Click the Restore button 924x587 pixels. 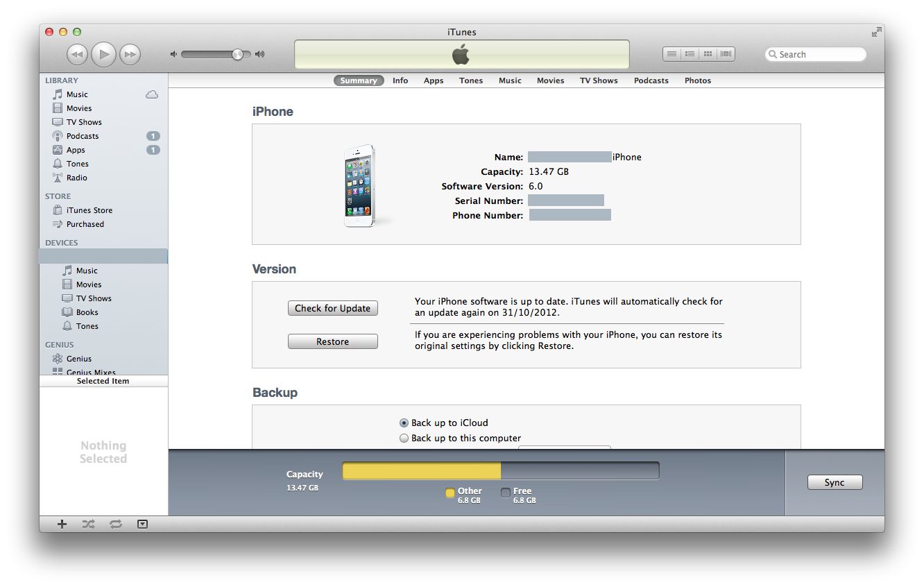point(333,341)
